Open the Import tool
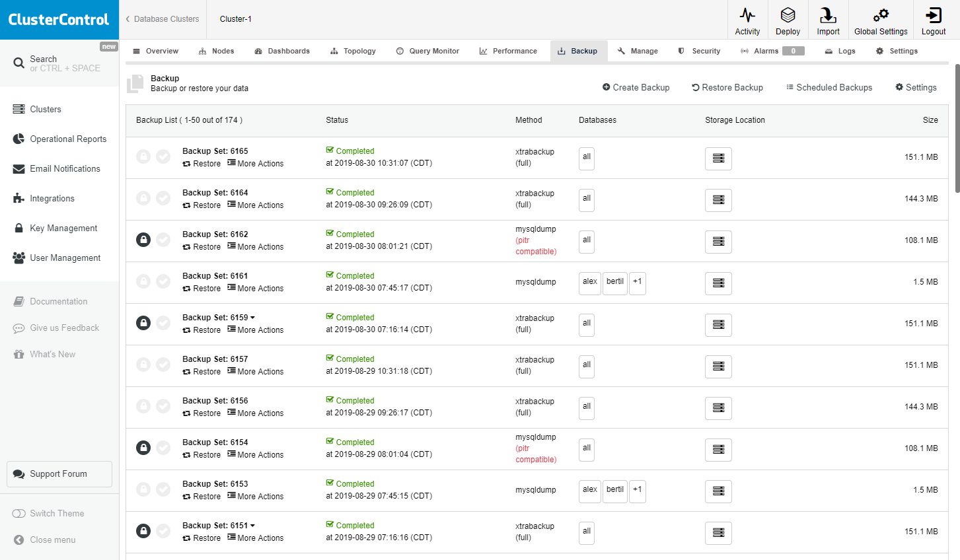This screenshot has width=960, height=560. coord(828,20)
